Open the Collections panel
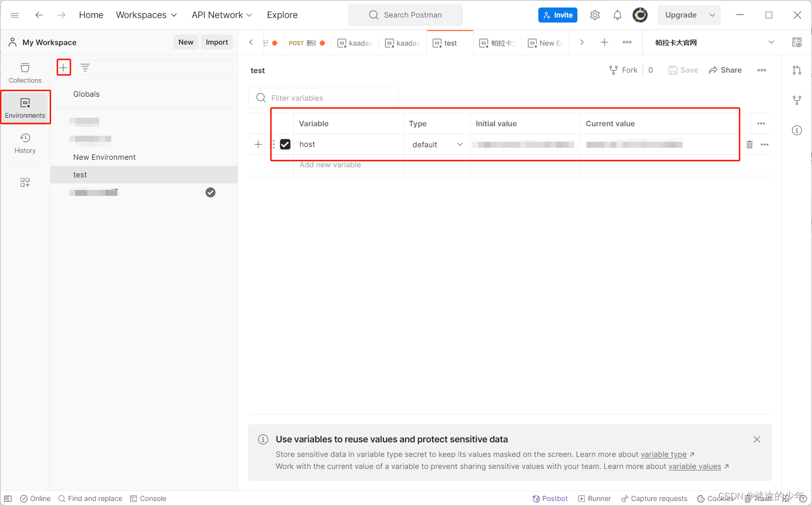Image resolution: width=812 pixels, height=506 pixels. 25,72
